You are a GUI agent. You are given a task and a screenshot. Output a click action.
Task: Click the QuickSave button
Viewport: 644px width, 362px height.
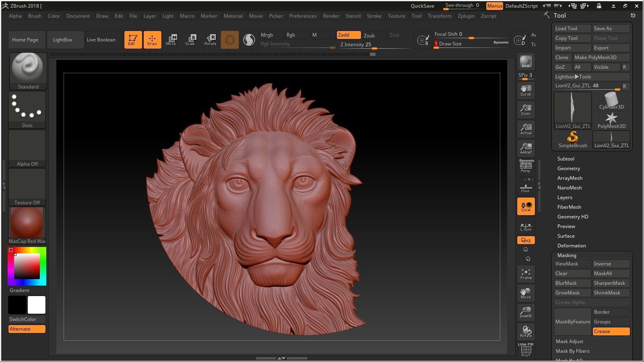[422, 6]
